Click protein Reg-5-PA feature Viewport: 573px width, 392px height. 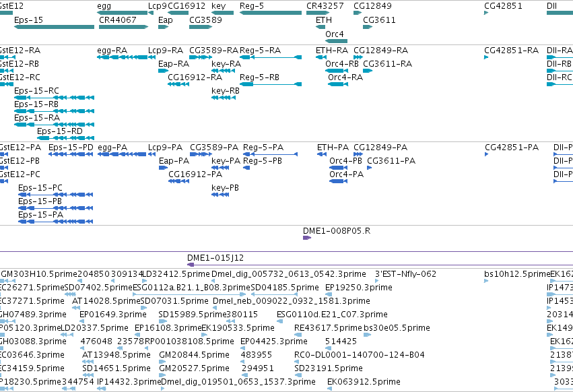[271, 154]
